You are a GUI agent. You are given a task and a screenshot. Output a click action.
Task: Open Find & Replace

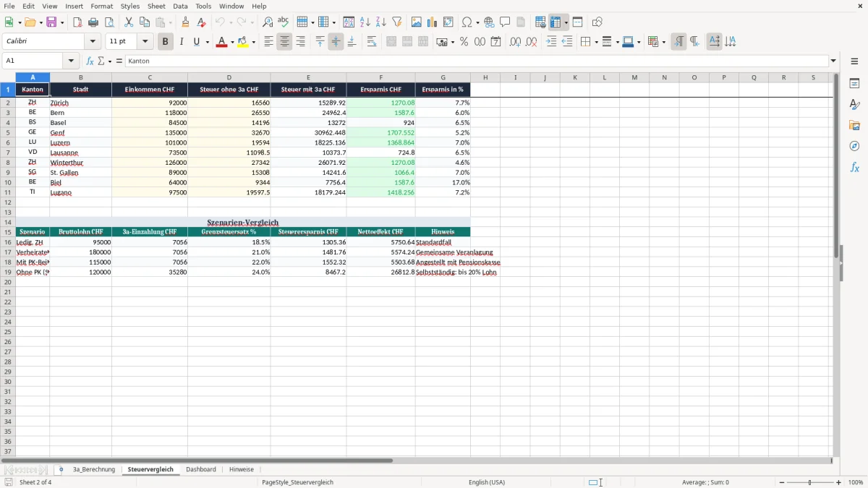(x=268, y=22)
